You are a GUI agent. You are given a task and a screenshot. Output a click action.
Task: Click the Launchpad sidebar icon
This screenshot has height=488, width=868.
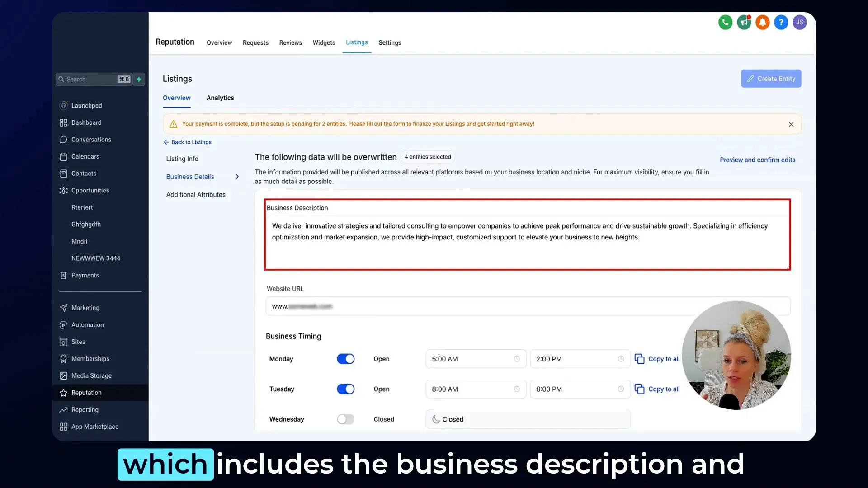(x=64, y=105)
